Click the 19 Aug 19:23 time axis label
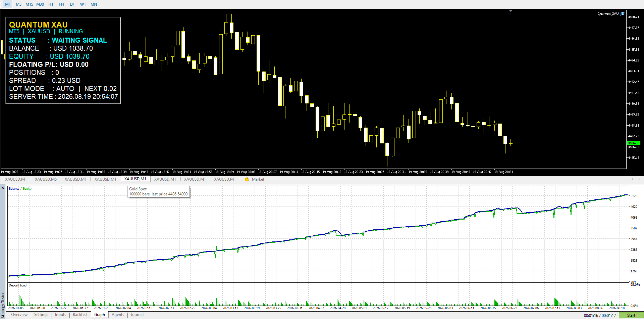 31,172
